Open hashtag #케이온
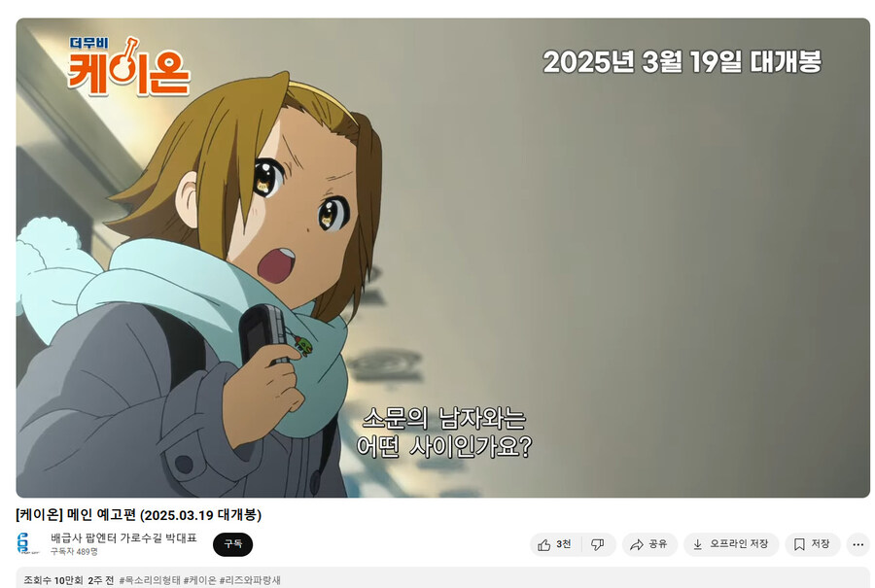Viewport: 875px width, 588px height. [199, 580]
